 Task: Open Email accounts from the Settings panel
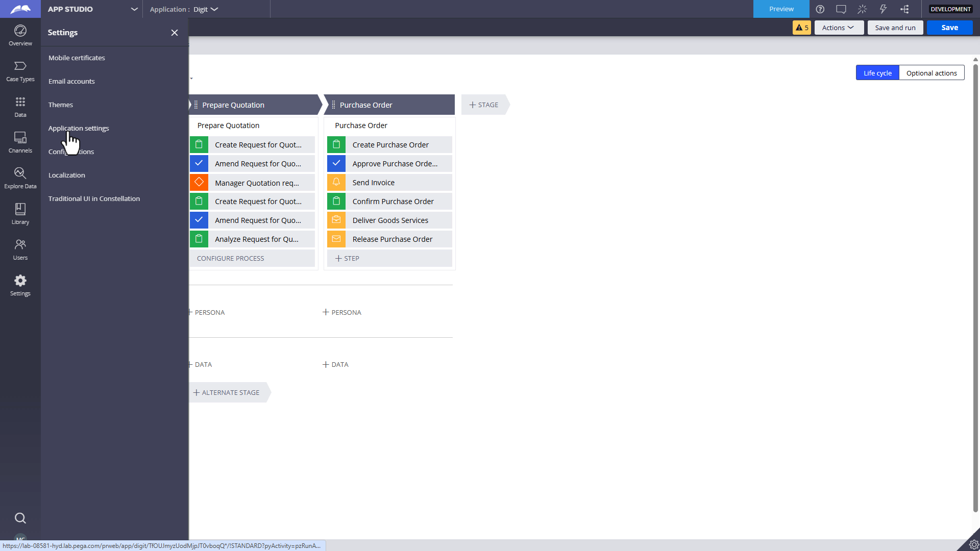coord(71,81)
